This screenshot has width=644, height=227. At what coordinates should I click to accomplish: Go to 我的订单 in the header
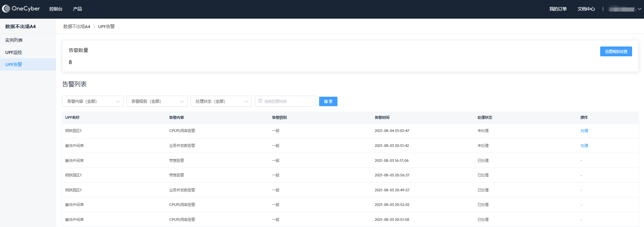[x=558, y=9]
